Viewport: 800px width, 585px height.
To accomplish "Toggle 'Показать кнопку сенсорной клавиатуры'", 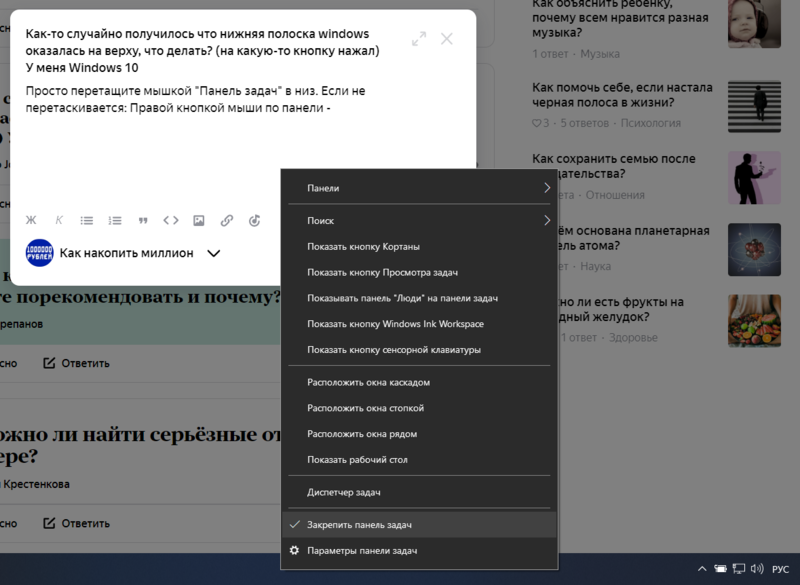I will click(x=419, y=350).
